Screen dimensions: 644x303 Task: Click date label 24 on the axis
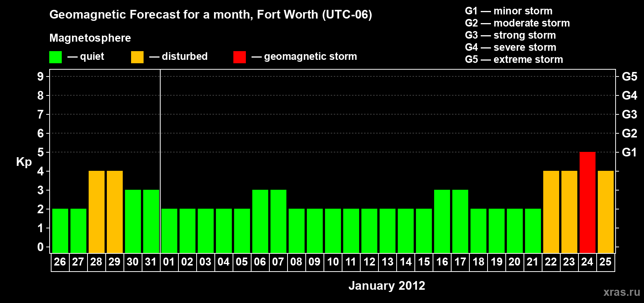[587, 262]
